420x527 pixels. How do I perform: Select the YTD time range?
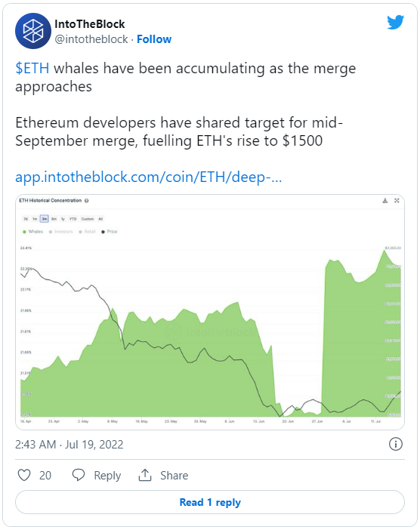coord(73,219)
